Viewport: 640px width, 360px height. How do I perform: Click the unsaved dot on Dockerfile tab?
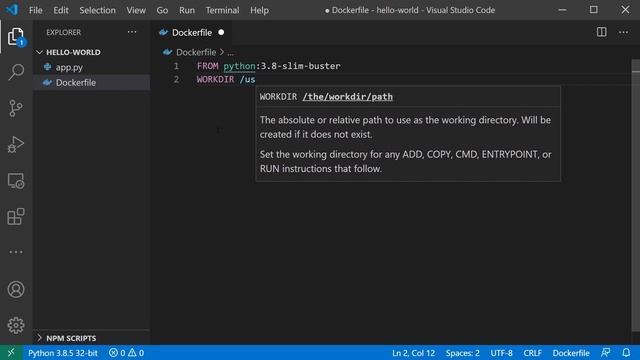(x=221, y=32)
